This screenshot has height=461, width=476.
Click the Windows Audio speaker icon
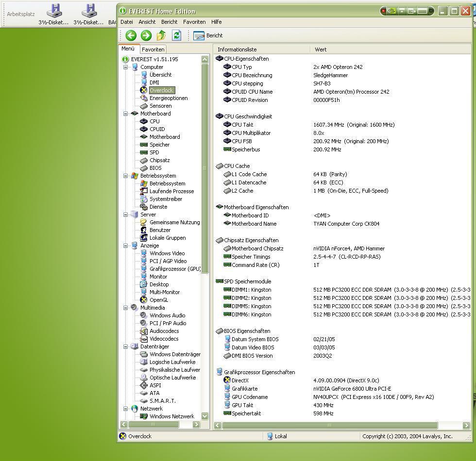(144, 315)
